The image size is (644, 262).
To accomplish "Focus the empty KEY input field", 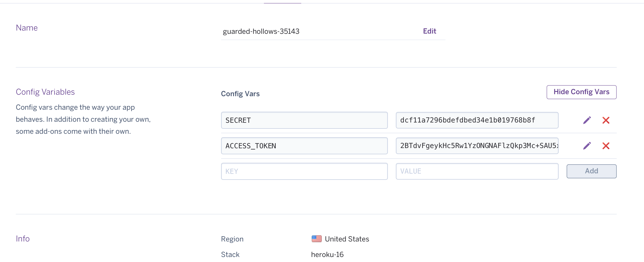I will (304, 171).
